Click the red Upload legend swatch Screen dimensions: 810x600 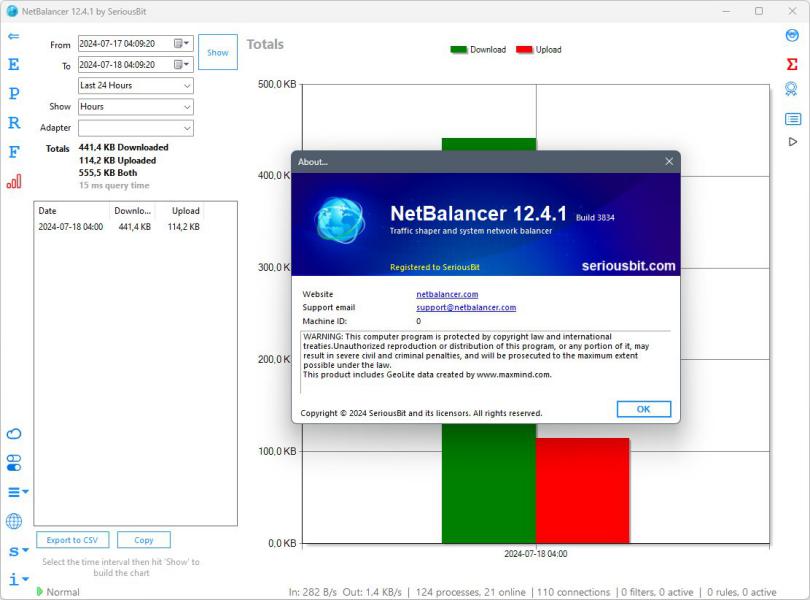tap(524, 50)
